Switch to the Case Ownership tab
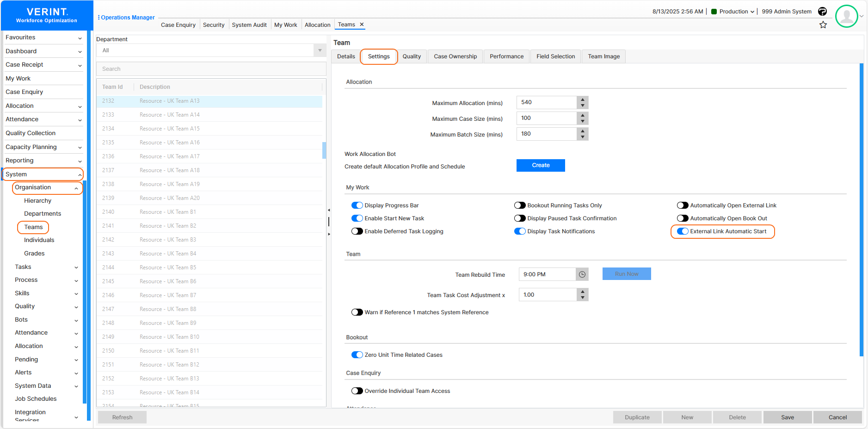This screenshot has width=868, height=429. coord(455,56)
